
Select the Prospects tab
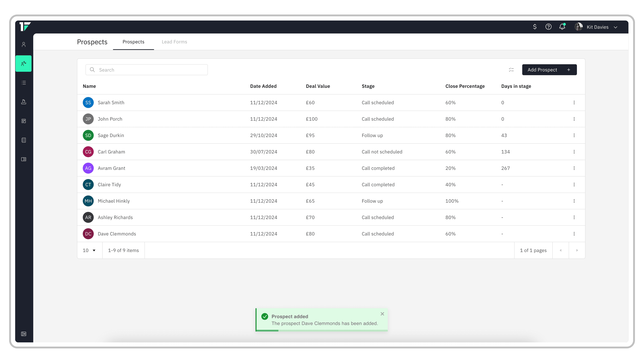click(133, 42)
